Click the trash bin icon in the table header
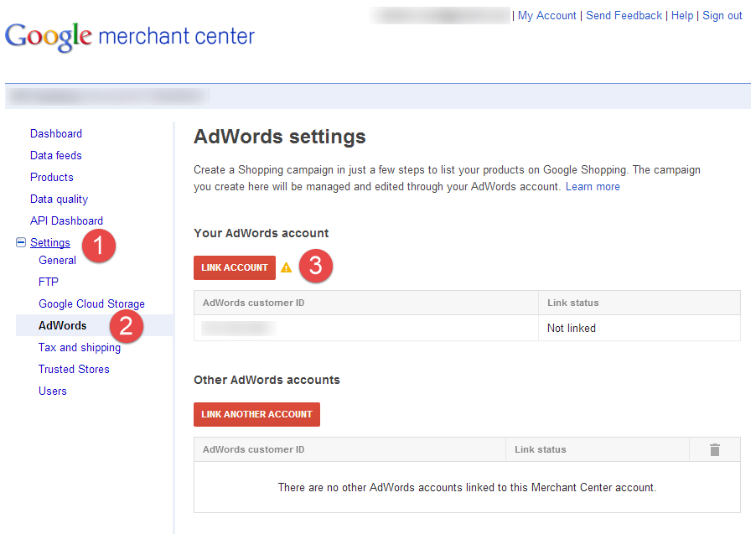Image resolution: width=756 pixels, height=534 pixels. point(715,449)
